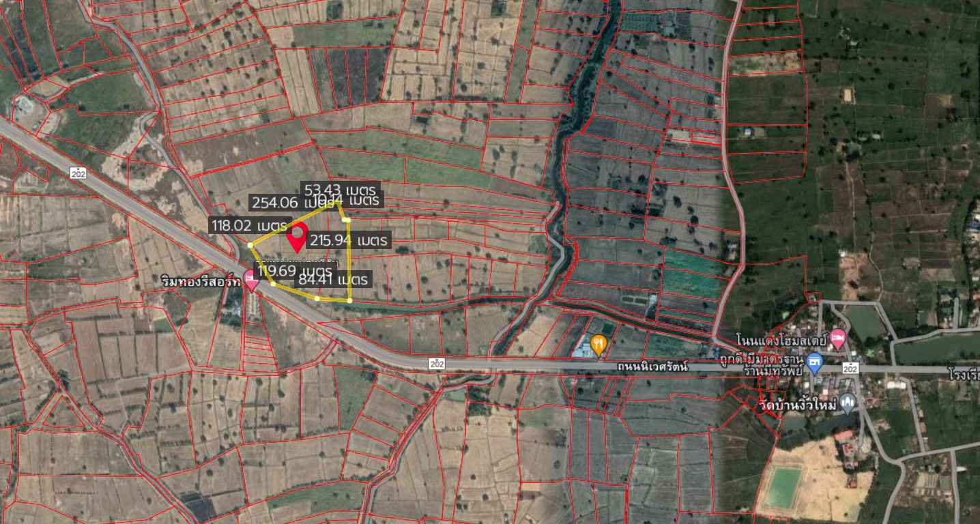Click the 202 route shield left of ถนนนิเวศรัตน์
980x524 pixels.
[x=437, y=364]
